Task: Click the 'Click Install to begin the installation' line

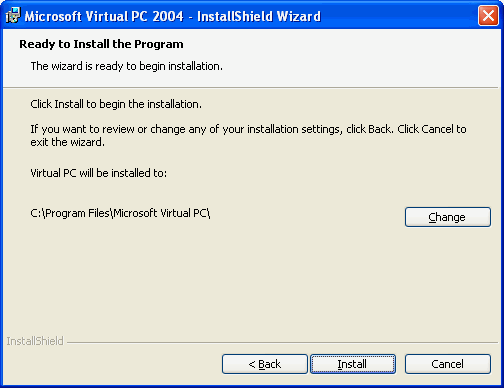Action: click(x=116, y=104)
